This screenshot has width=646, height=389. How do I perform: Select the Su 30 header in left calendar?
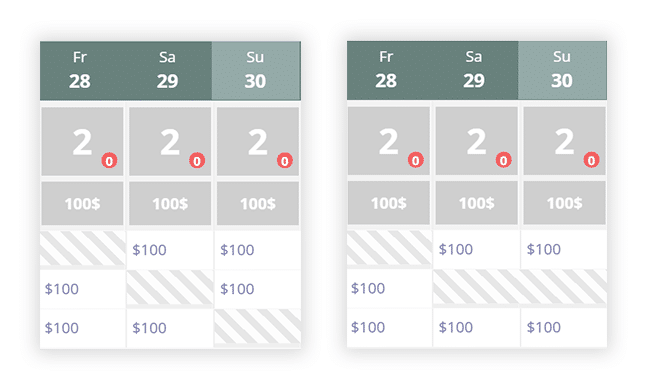[x=256, y=70]
